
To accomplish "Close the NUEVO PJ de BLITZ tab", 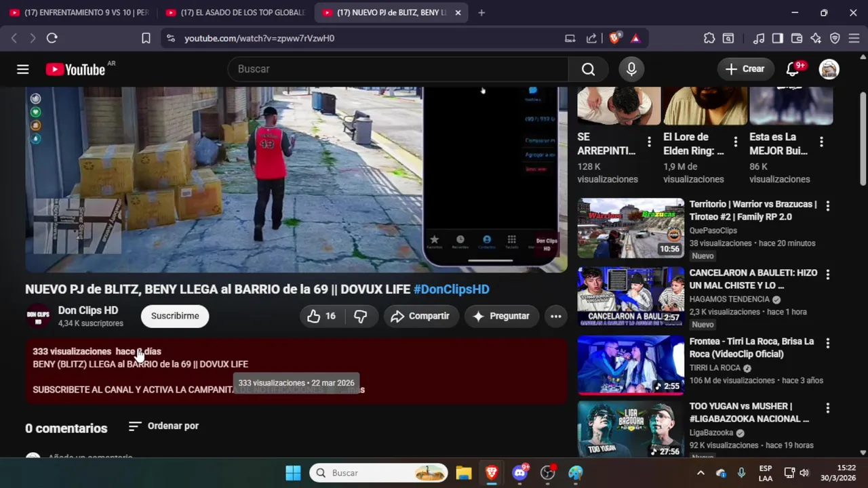I will point(458,13).
